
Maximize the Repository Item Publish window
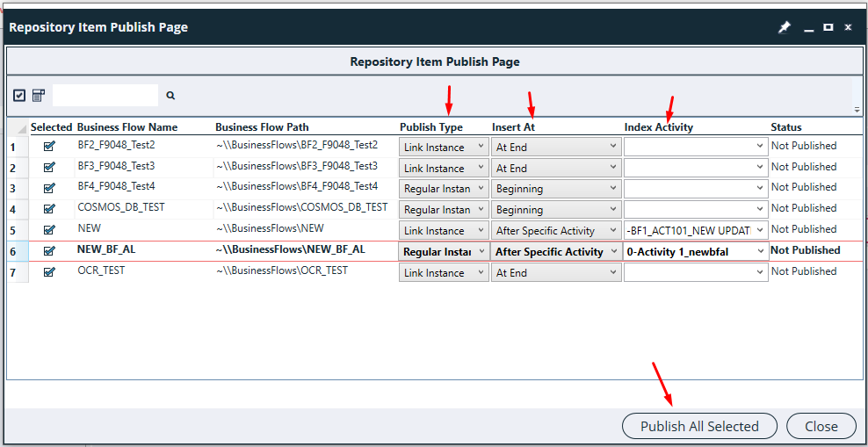(x=828, y=27)
